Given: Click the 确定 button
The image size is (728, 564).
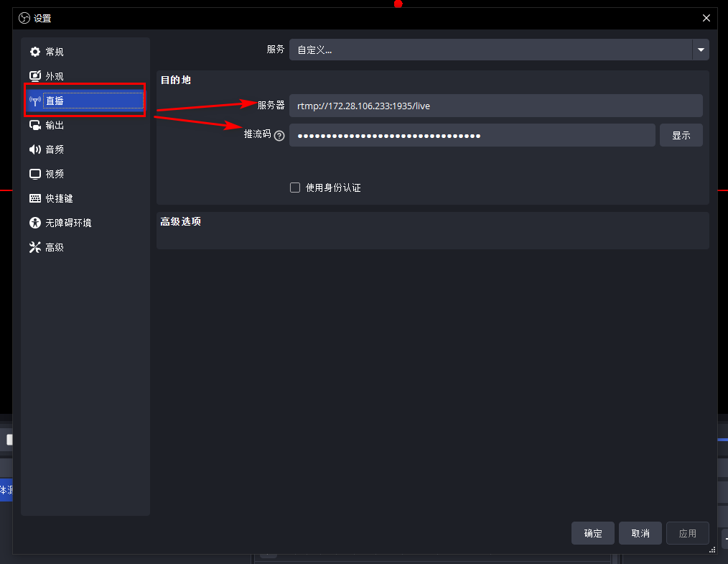Looking at the screenshot, I should tap(593, 533).
